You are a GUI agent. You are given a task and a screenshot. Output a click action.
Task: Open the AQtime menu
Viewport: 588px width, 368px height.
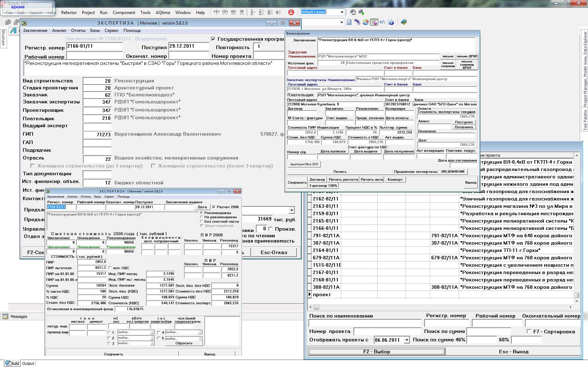point(163,13)
